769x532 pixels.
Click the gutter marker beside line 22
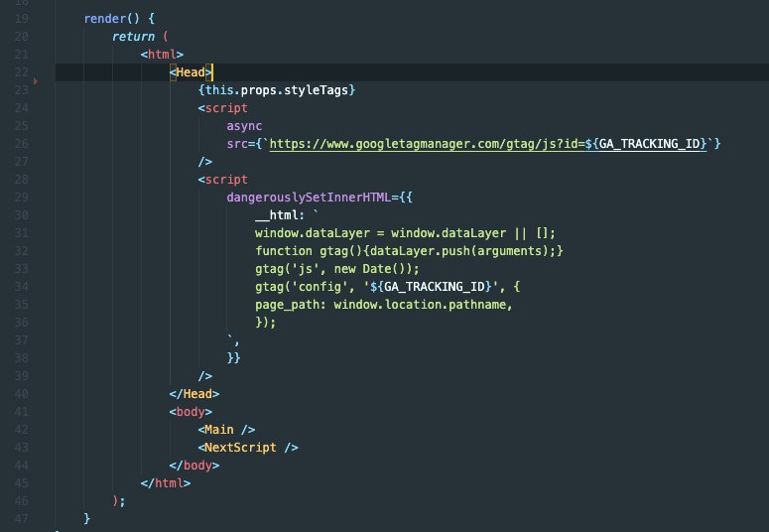pyautogui.click(x=36, y=81)
